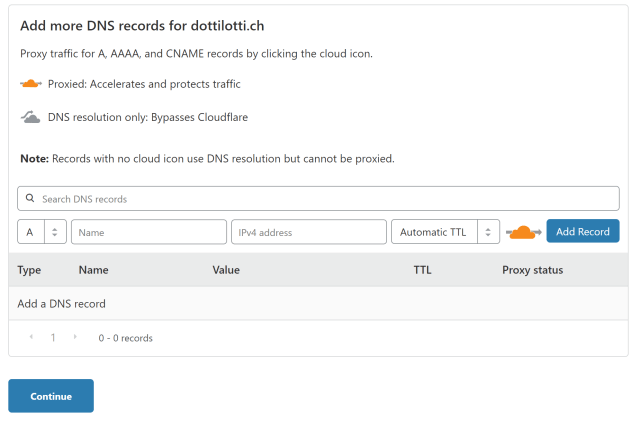640x424 pixels.
Task: Open the record type A dropdown
Action: pos(42,232)
